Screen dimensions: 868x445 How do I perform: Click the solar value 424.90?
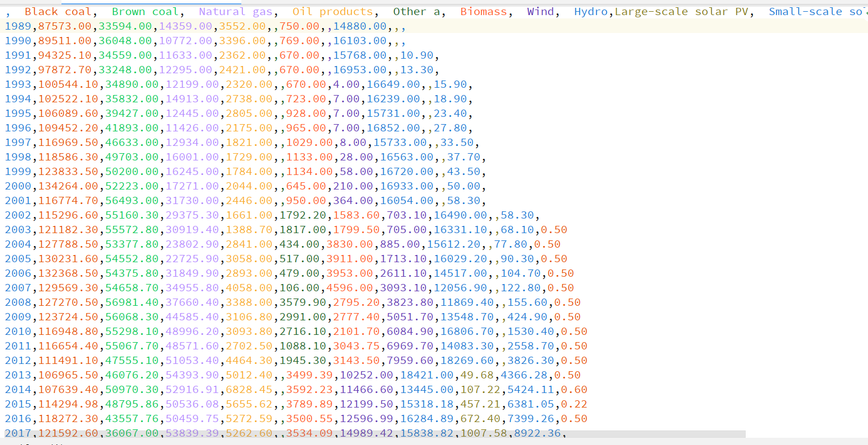click(527, 317)
